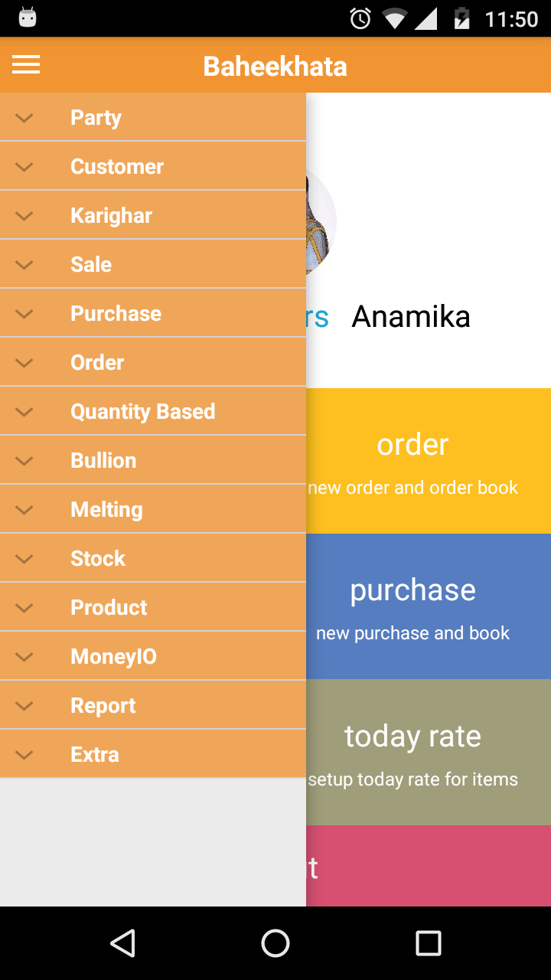551x980 pixels.
Task: Select Quantity Based in the drawer
Action: tap(142, 412)
